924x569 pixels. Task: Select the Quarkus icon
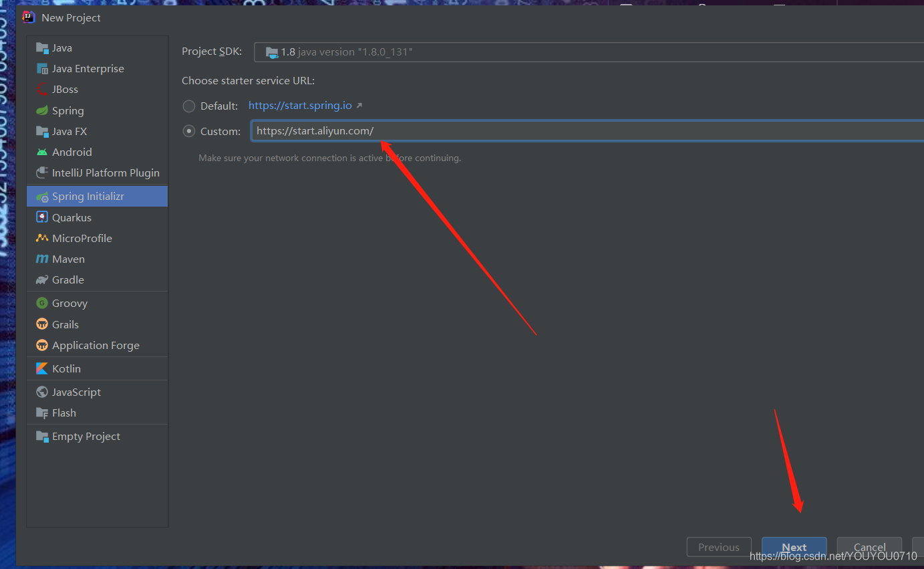(42, 218)
